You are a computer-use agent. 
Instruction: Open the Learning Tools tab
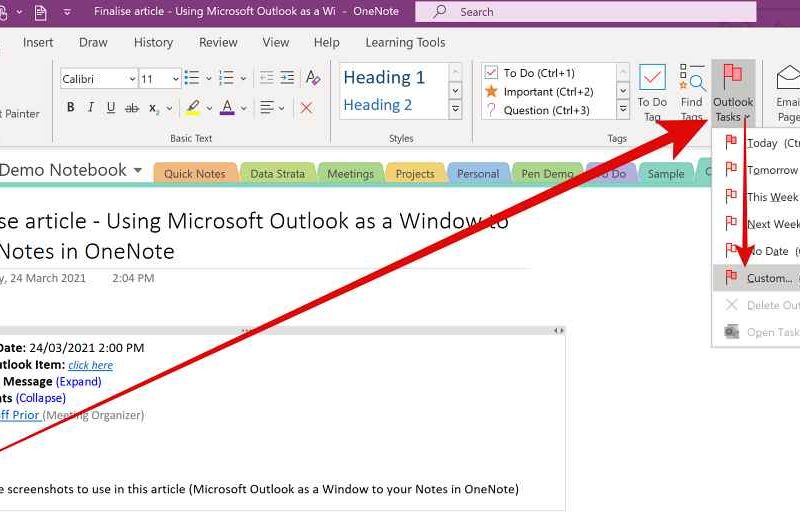click(x=405, y=42)
